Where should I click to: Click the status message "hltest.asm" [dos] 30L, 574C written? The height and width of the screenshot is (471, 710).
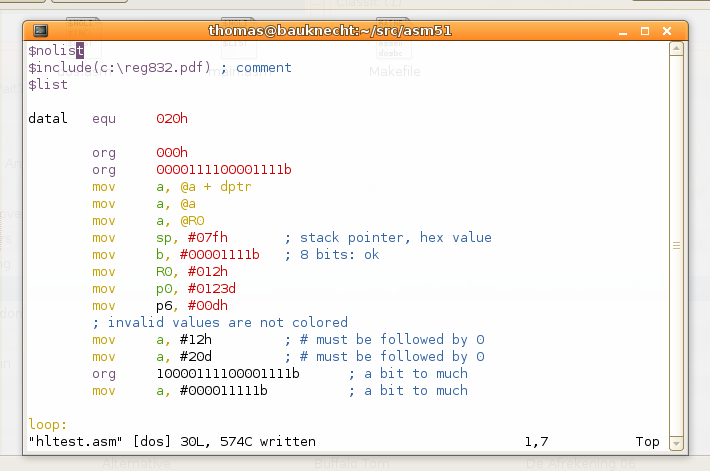point(172,442)
